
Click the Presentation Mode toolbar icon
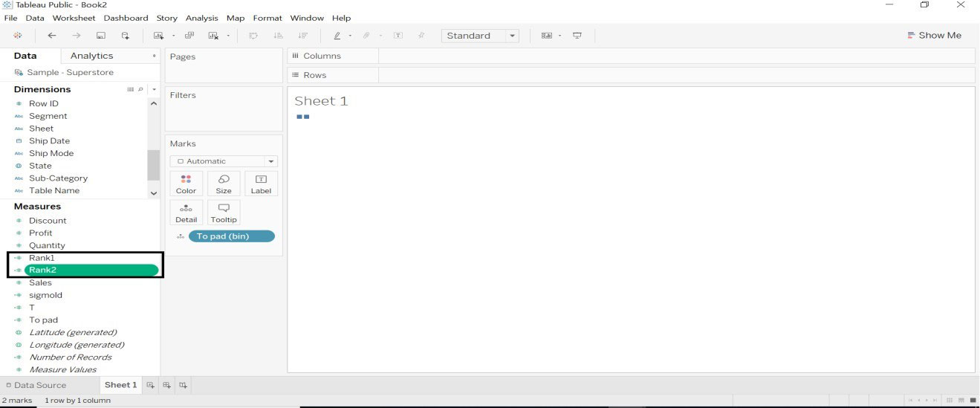pyautogui.click(x=577, y=36)
